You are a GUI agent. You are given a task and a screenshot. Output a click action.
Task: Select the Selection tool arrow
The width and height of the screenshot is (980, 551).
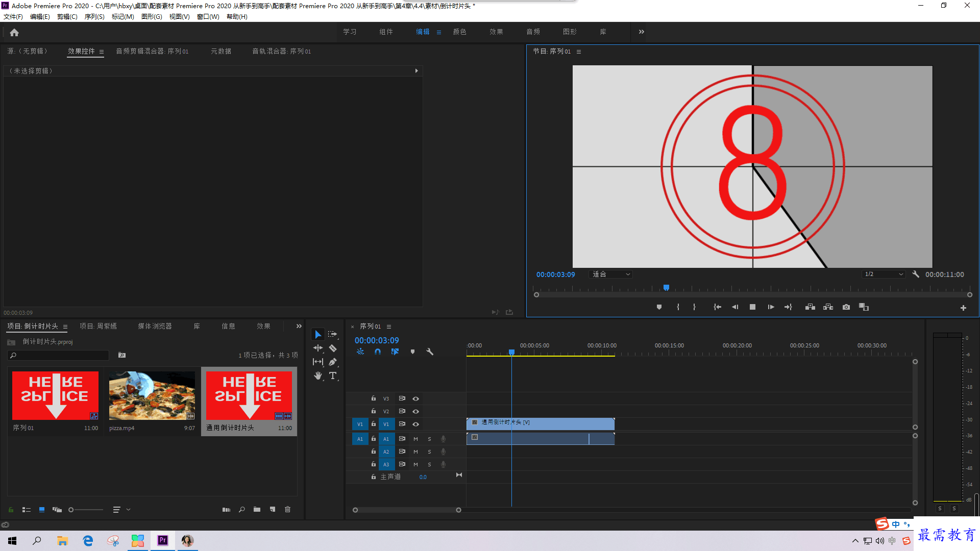tap(318, 334)
